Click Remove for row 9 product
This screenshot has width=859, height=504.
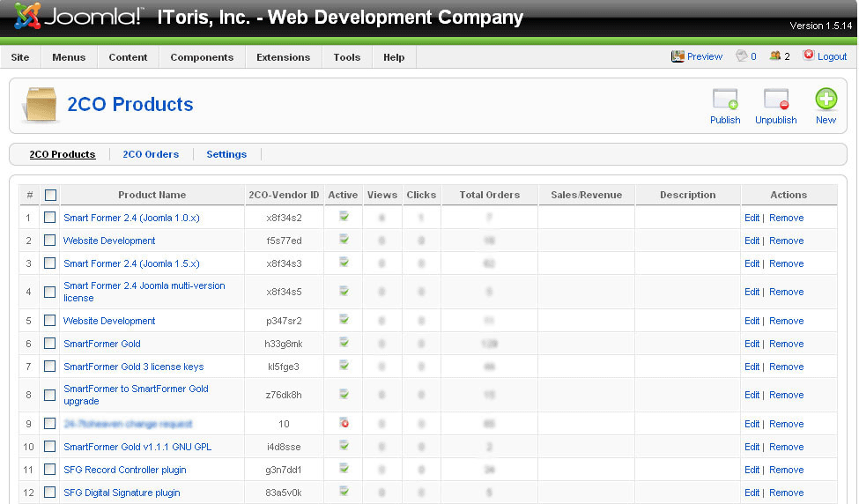(x=786, y=424)
